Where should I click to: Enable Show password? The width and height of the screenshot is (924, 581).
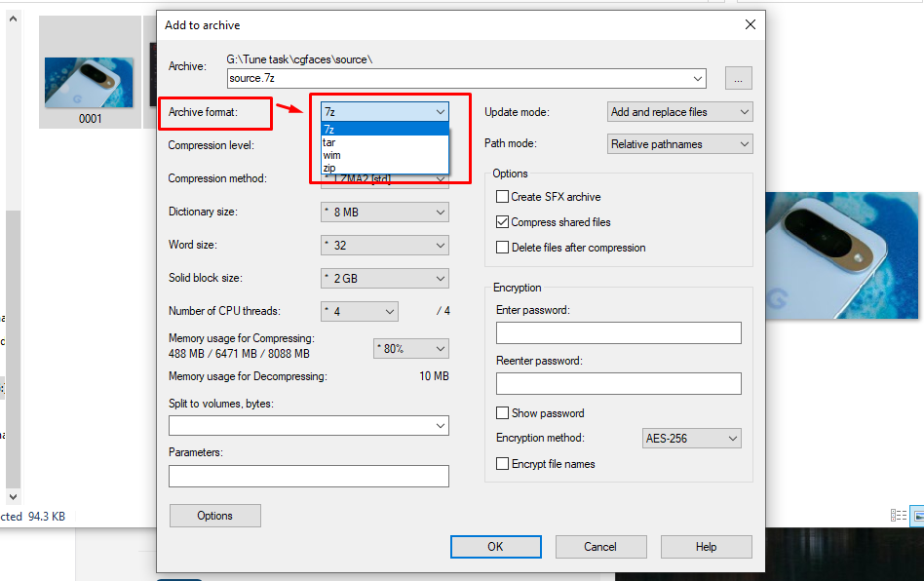[x=502, y=412]
